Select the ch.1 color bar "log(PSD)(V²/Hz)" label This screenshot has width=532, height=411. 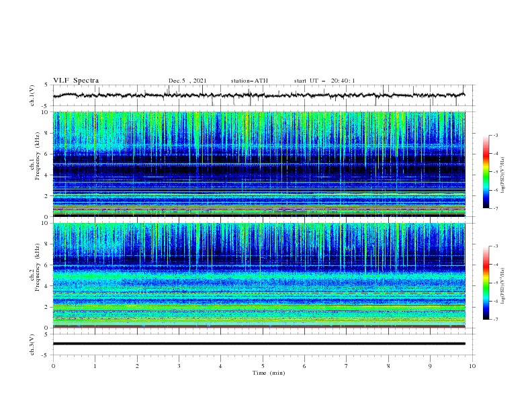click(x=502, y=175)
